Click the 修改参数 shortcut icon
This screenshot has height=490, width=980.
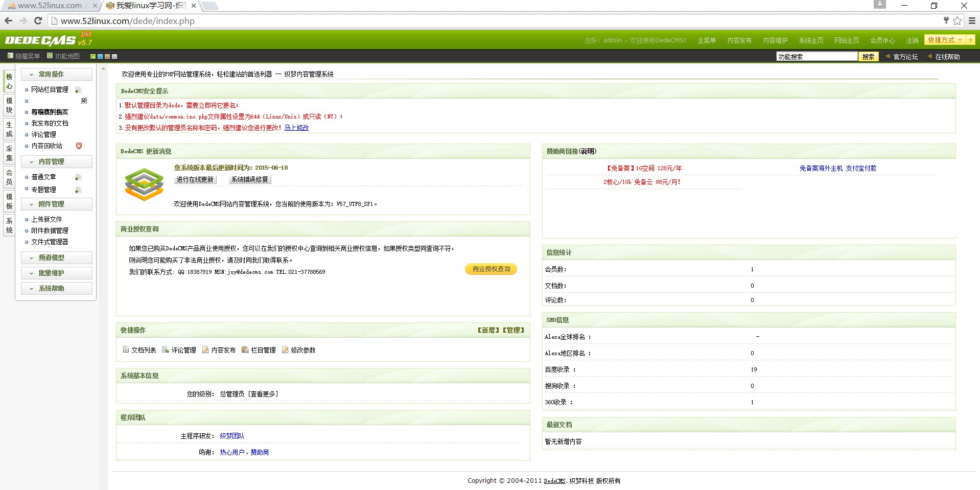285,350
